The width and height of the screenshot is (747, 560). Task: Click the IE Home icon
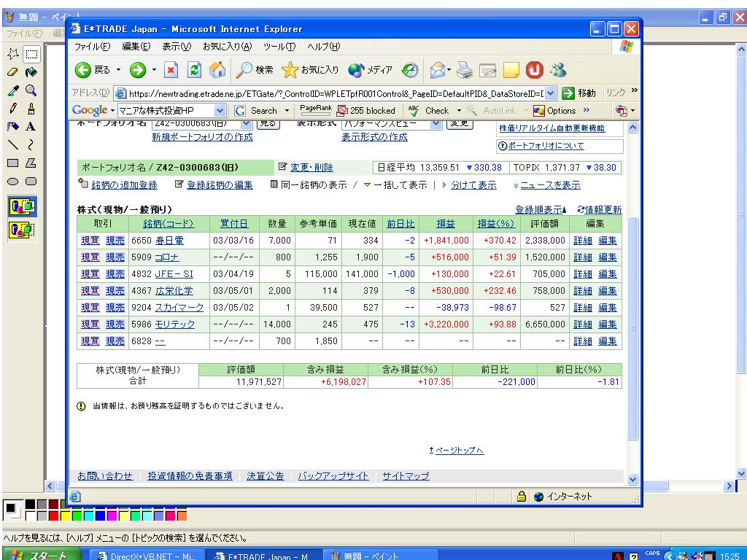pos(217,71)
